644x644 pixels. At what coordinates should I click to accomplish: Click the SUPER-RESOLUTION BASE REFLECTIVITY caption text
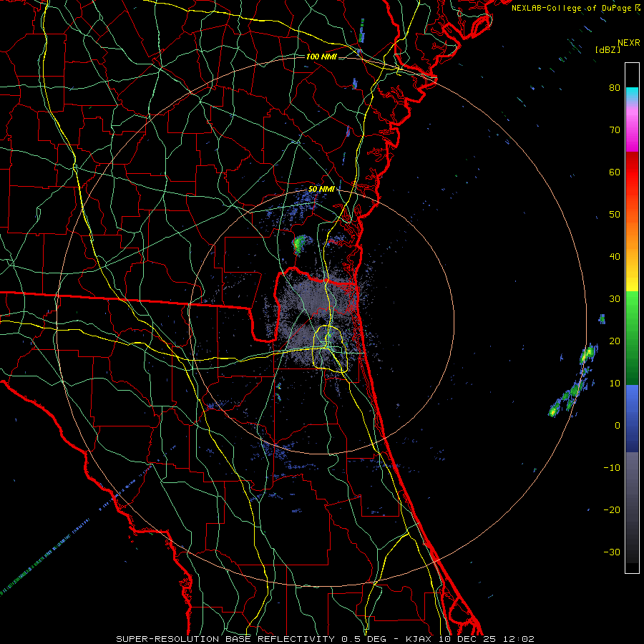(x=225, y=639)
